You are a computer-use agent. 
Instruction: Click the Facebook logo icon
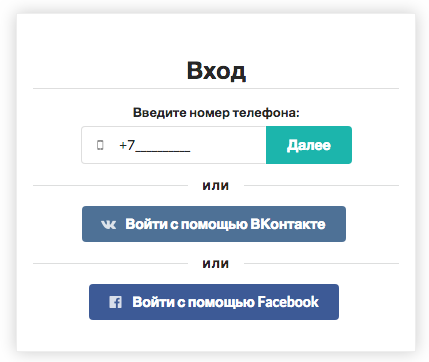pos(115,302)
